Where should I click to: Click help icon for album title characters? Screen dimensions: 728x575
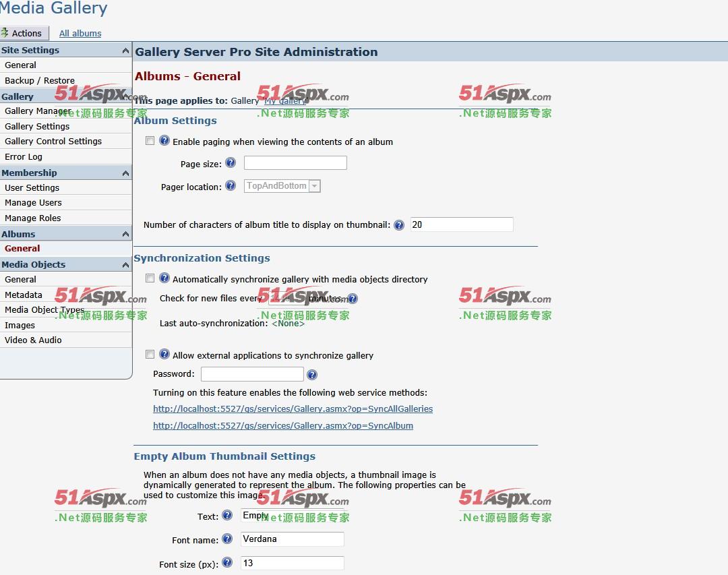coord(399,224)
